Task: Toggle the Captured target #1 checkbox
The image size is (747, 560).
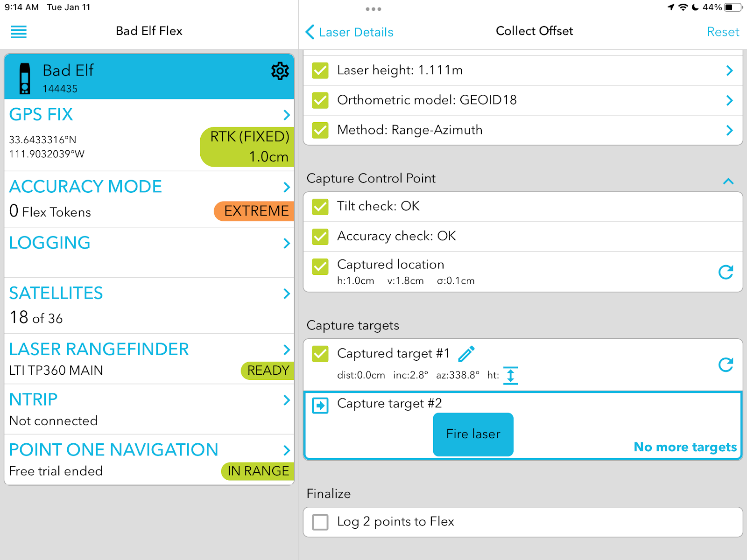Action: click(x=320, y=354)
